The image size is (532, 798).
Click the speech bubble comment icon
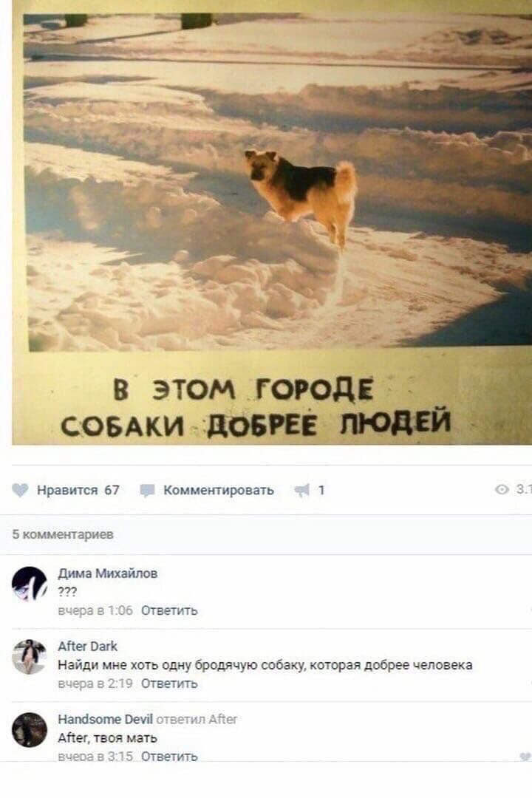pyautogui.click(x=147, y=491)
